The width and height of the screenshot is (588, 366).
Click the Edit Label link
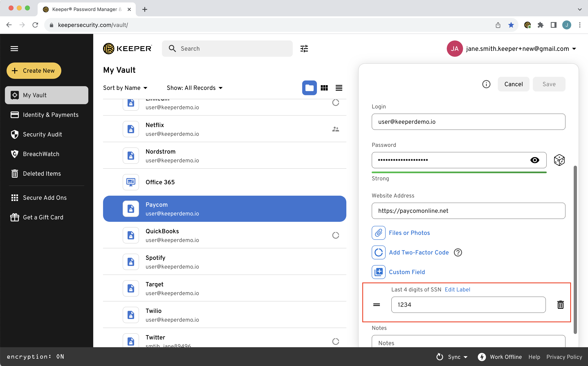pyautogui.click(x=457, y=289)
